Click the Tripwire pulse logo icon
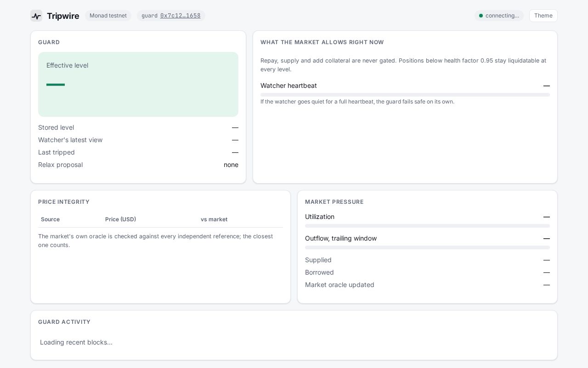The height and width of the screenshot is (368, 588). click(x=36, y=16)
